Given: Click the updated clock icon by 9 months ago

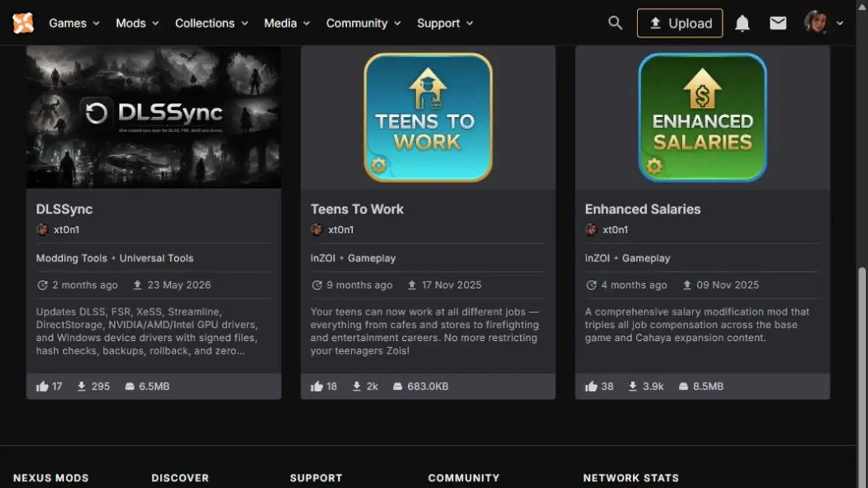Looking at the screenshot, I should 317,285.
